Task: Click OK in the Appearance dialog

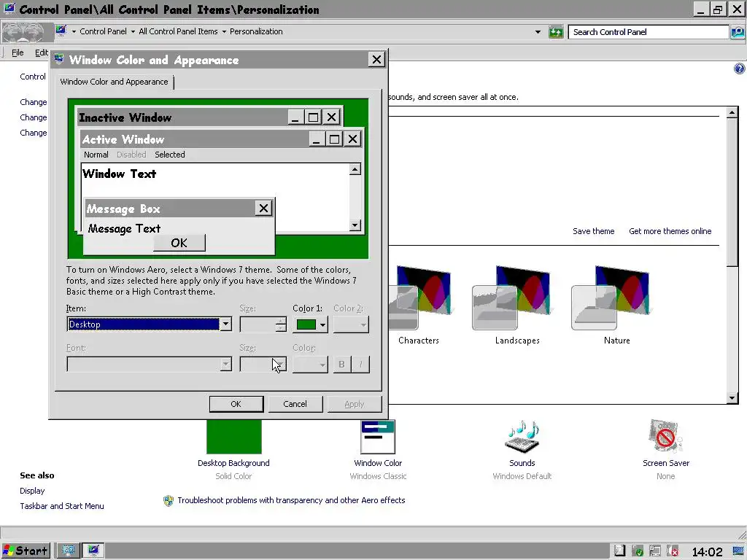Action: [x=236, y=404]
